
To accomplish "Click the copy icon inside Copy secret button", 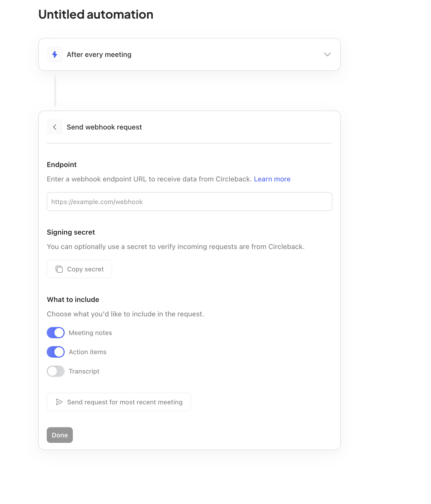I will click(x=59, y=269).
